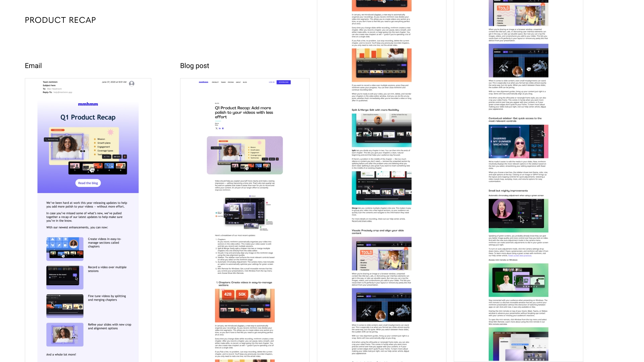The width and height of the screenshot is (644, 362).
Task: Click thumbnail beside 'Record a video over multiple sessions'
Action: tap(65, 277)
